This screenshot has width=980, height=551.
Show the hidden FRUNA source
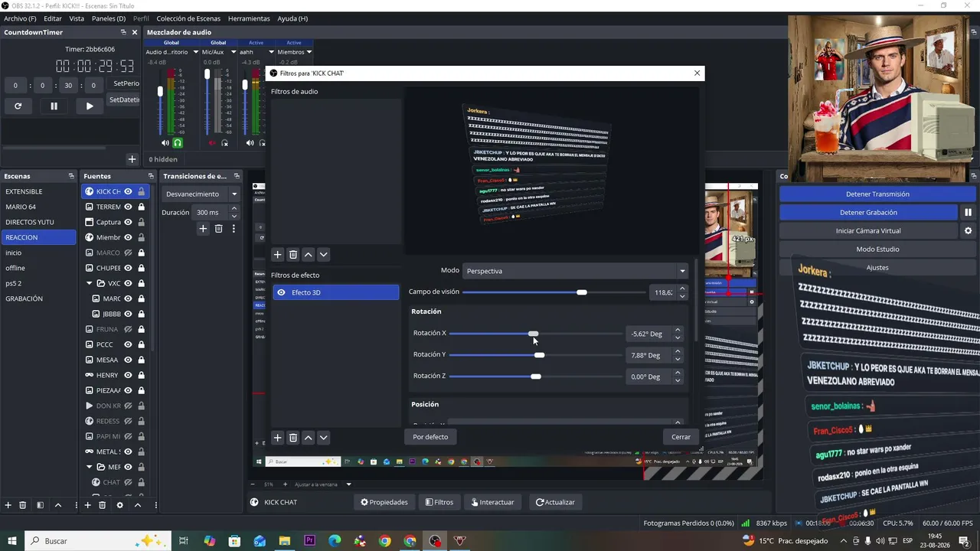tap(129, 329)
